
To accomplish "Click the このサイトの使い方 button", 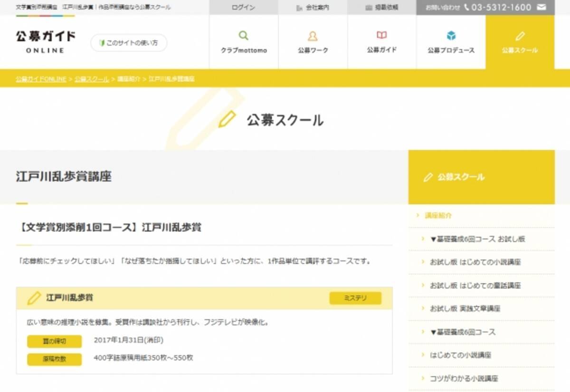I will tap(128, 43).
